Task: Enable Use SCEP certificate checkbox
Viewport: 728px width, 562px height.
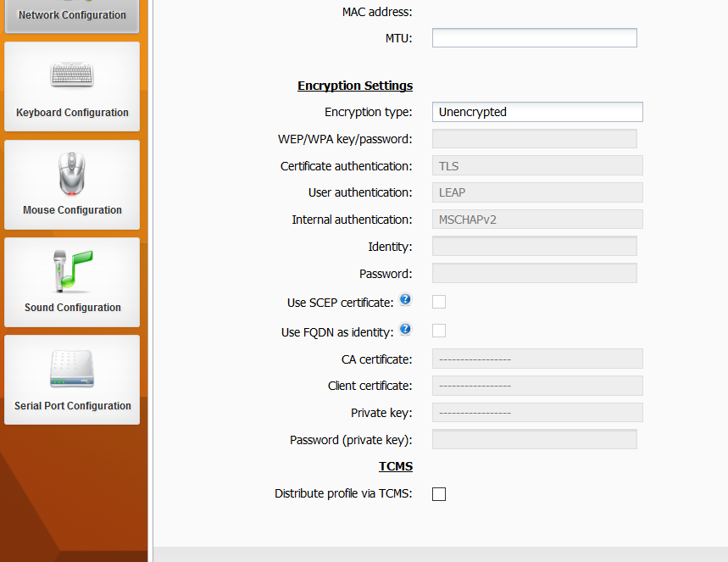Action: pos(439,302)
